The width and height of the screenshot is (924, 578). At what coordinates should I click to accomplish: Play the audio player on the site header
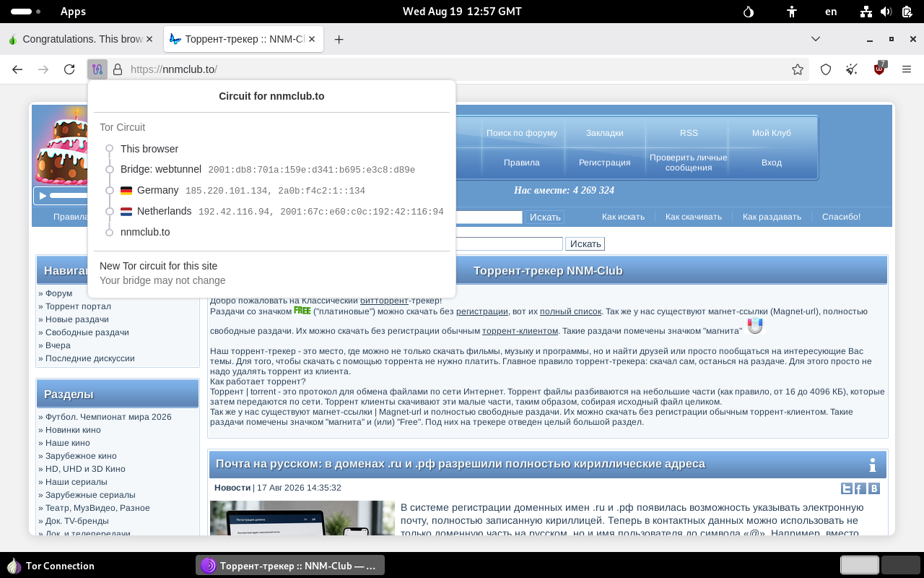click(43, 196)
